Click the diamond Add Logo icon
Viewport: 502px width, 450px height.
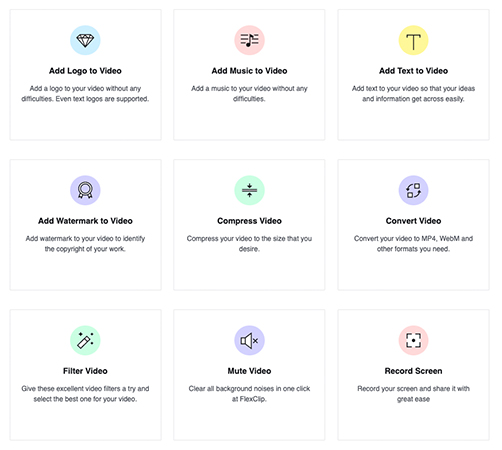pos(85,40)
